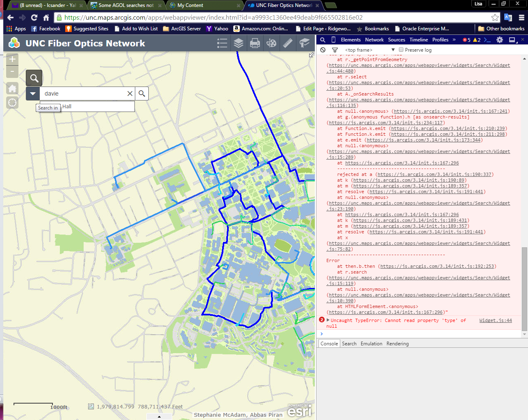Toggle device mode in DevTools
This screenshot has height=420, width=528.
tap(333, 40)
